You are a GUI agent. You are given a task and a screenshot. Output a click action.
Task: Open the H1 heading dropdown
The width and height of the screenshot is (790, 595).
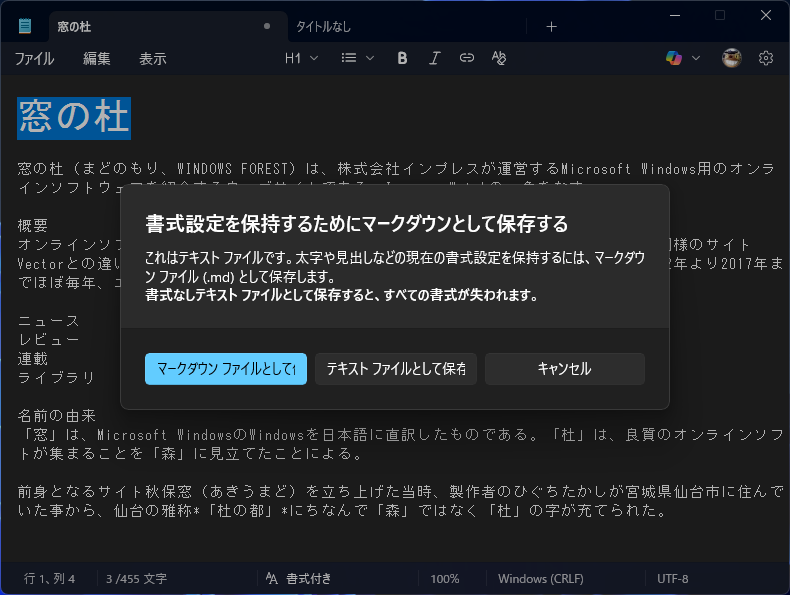301,58
